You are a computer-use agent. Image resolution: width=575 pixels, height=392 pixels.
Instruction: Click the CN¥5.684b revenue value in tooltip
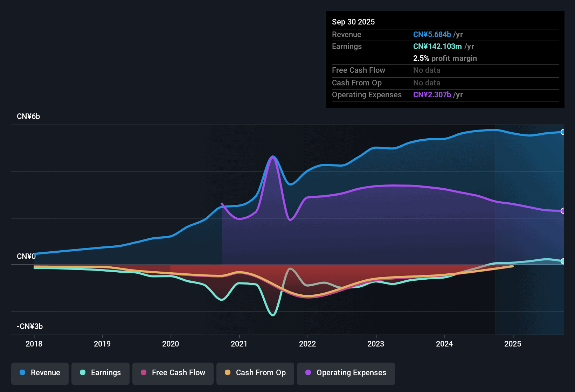click(x=432, y=35)
